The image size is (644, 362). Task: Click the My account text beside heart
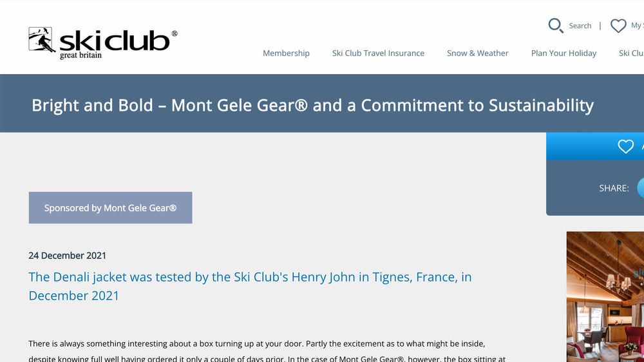pyautogui.click(x=637, y=26)
